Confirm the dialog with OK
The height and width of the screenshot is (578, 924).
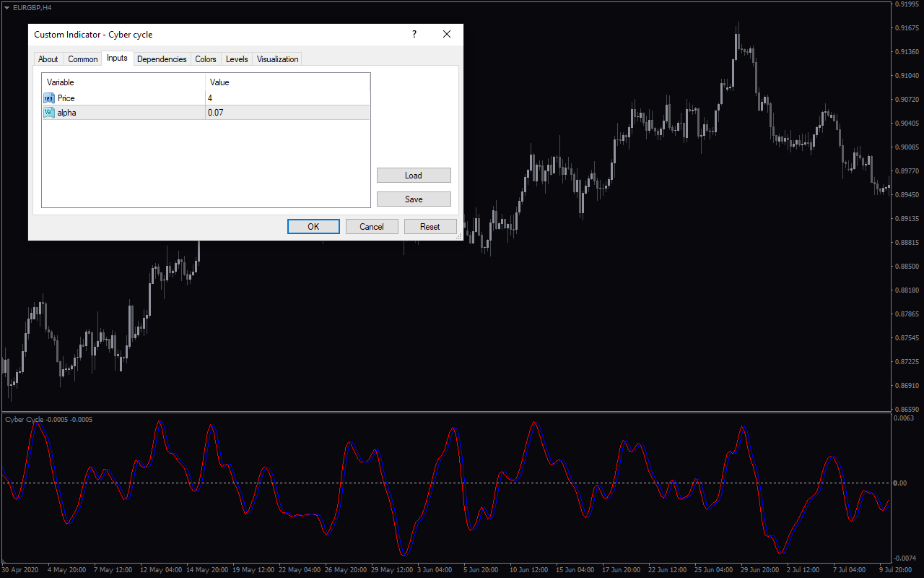coord(313,227)
